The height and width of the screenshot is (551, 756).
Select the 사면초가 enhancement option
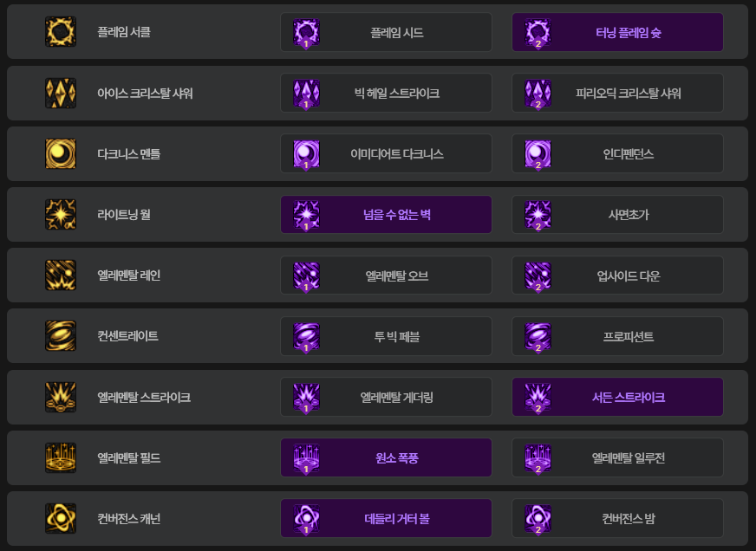(617, 214)
